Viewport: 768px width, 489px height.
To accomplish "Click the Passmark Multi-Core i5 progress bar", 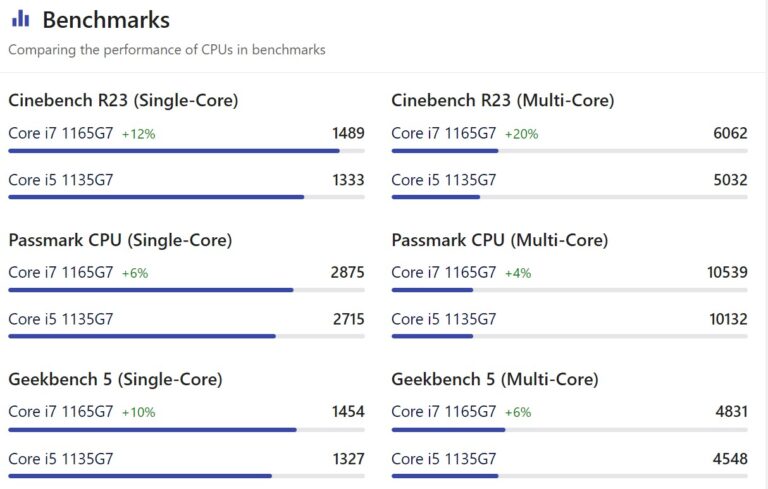I will (432, 336).
